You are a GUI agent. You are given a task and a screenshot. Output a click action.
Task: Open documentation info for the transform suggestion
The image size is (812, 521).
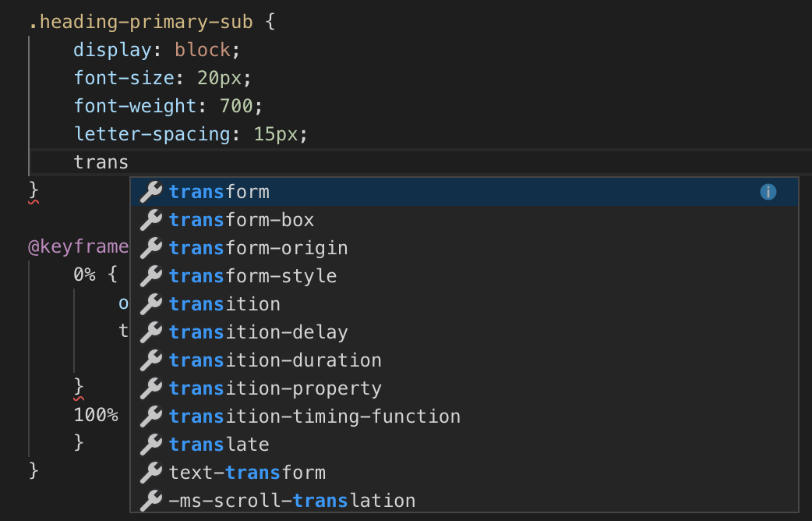pos(768,191)
